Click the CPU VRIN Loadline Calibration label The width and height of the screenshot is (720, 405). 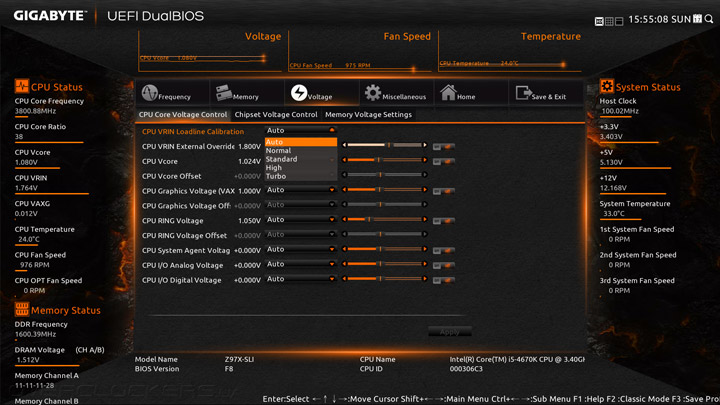click(193, 131)
